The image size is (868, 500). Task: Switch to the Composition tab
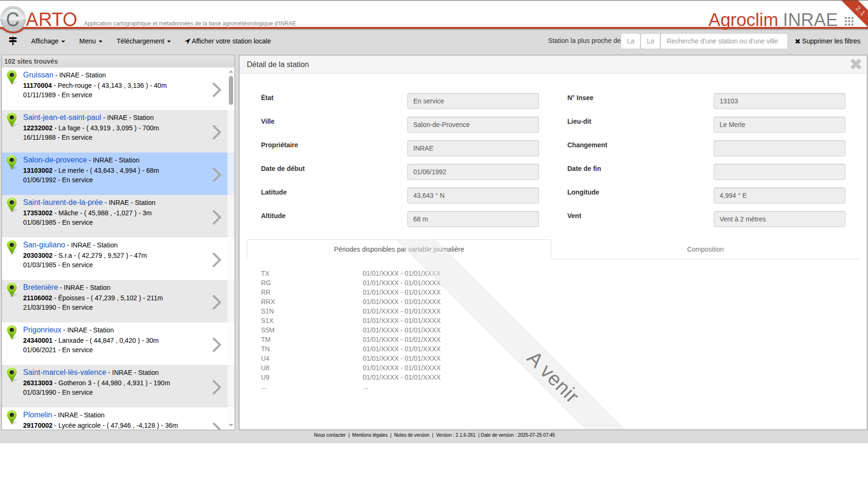click(x=705, y=249)
